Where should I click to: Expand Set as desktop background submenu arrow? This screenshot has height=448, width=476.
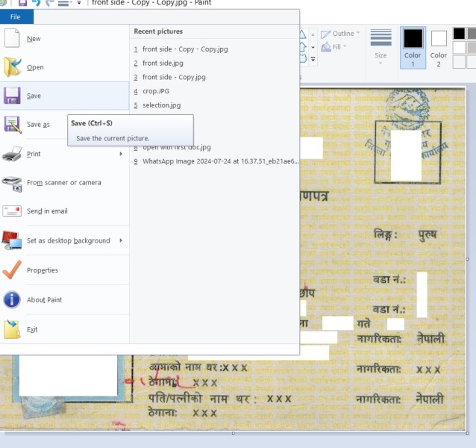(x=121, y=240)
